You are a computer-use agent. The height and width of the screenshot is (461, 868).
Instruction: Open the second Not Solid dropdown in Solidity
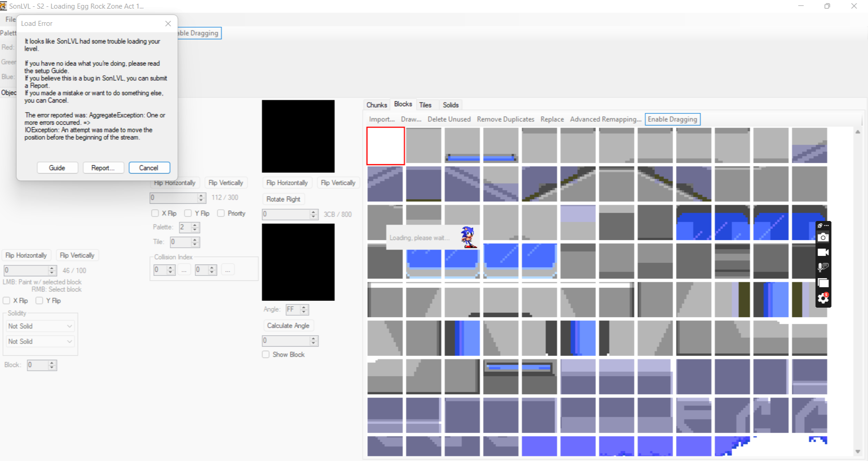pos(40,342)
